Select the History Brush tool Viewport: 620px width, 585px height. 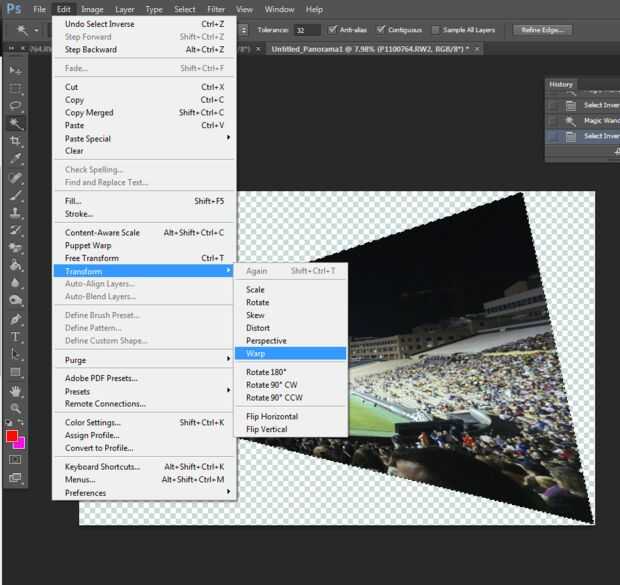pyautogui.click(x=15, y=230)
